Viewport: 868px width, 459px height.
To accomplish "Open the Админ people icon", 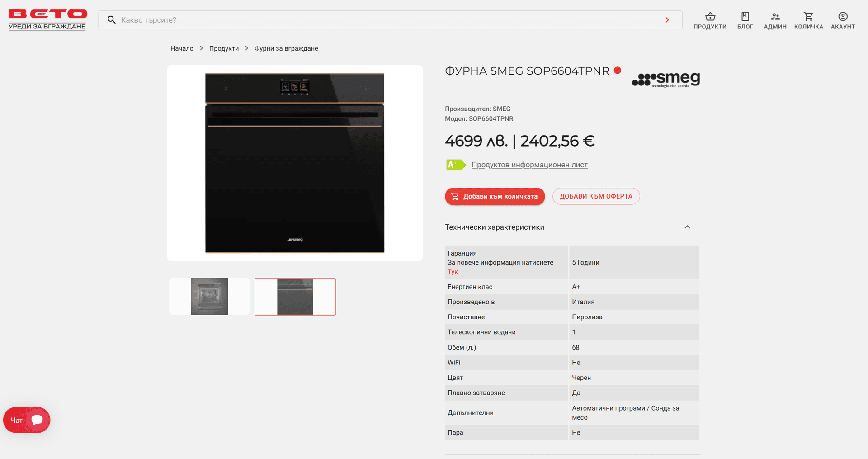I will (775, 17).
